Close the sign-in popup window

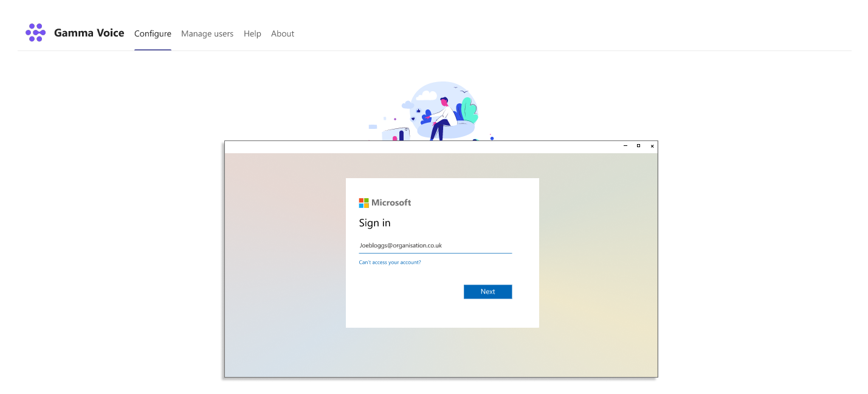pos(652,146)
